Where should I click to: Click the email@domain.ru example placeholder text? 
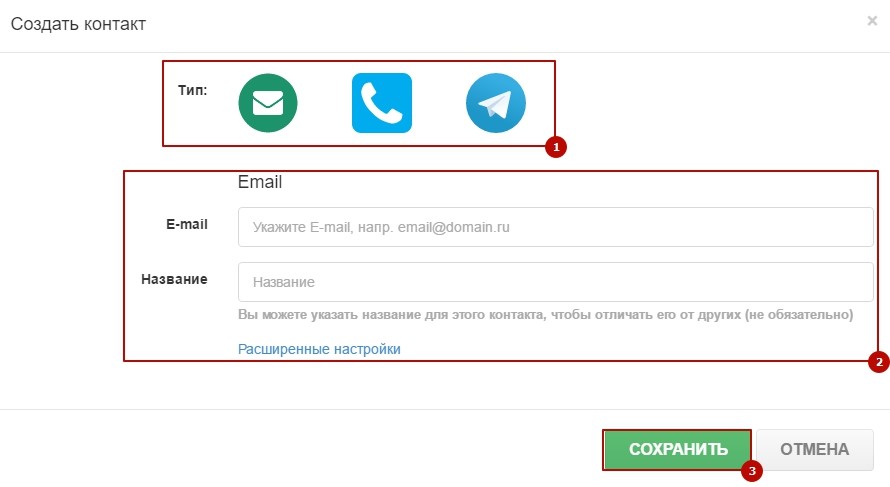pos(454,227)
